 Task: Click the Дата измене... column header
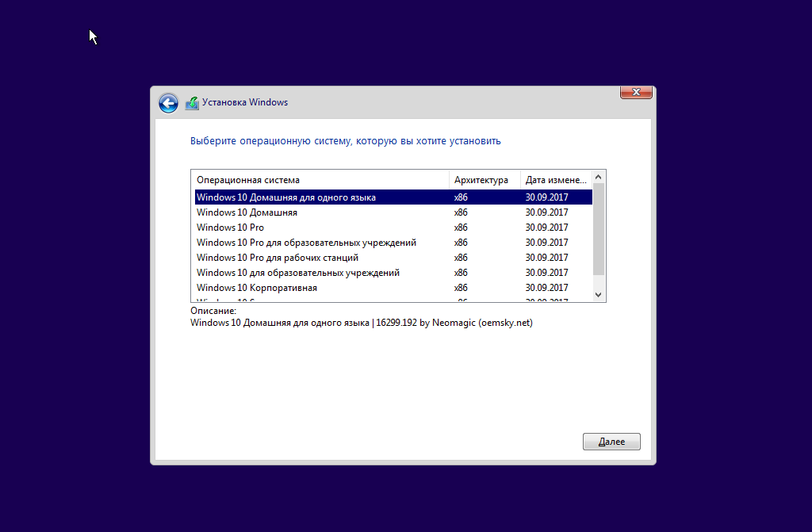(x=556, y=180)
